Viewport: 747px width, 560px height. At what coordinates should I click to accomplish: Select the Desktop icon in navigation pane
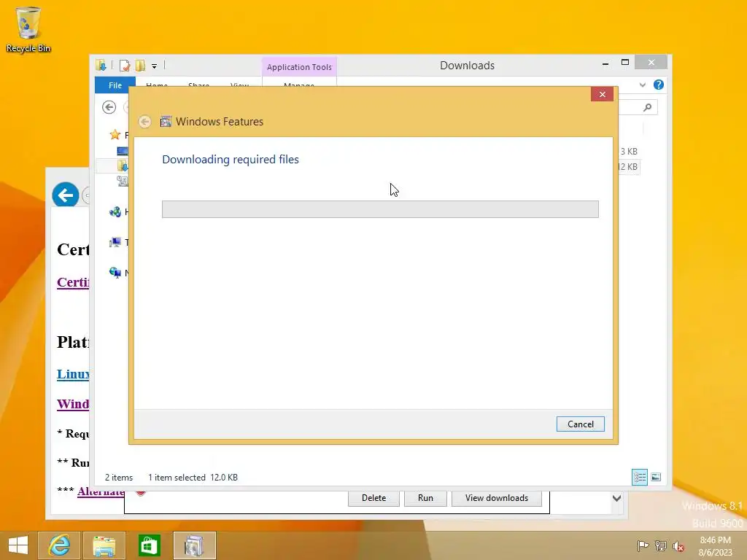pos(123,151)
